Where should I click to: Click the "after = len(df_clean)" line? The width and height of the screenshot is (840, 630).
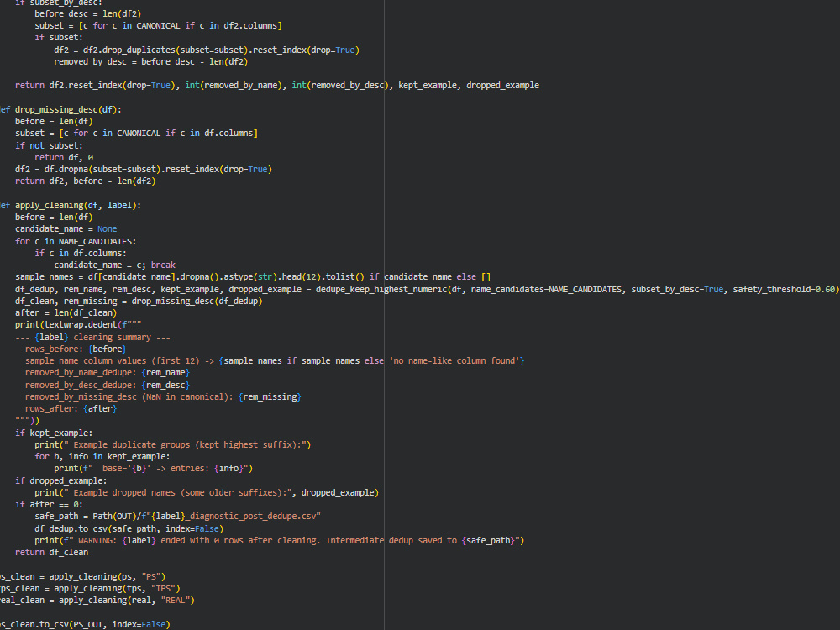(x=66, y=312)
